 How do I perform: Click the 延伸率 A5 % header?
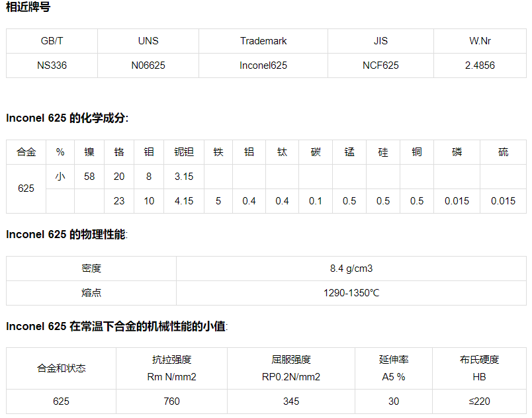pyautogui.click(x=394, y=368)
